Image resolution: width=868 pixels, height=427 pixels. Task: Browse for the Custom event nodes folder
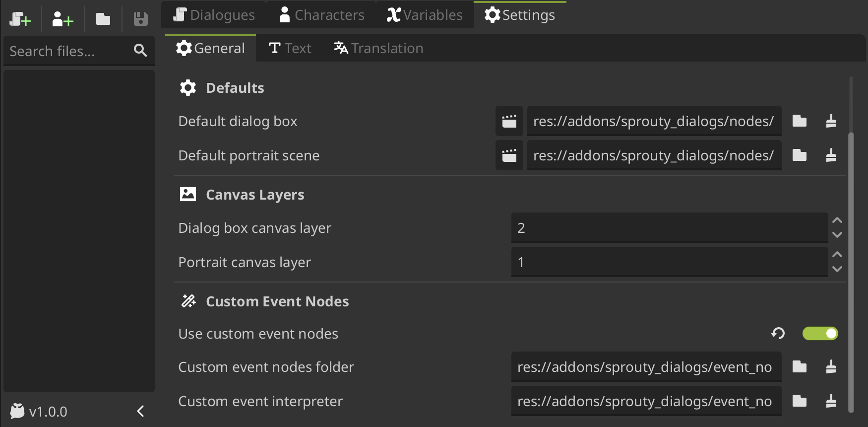tap(800, 367)
